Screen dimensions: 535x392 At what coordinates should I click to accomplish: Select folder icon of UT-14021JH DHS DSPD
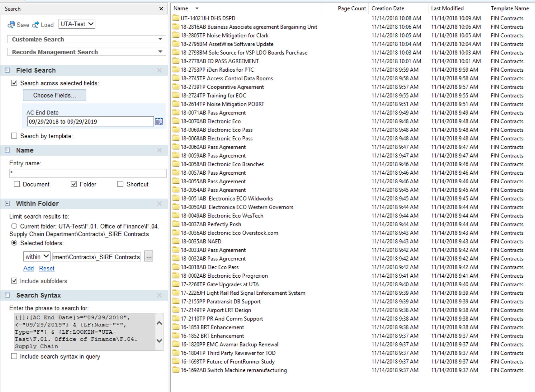pyautogui.click(x=176, y=18)
